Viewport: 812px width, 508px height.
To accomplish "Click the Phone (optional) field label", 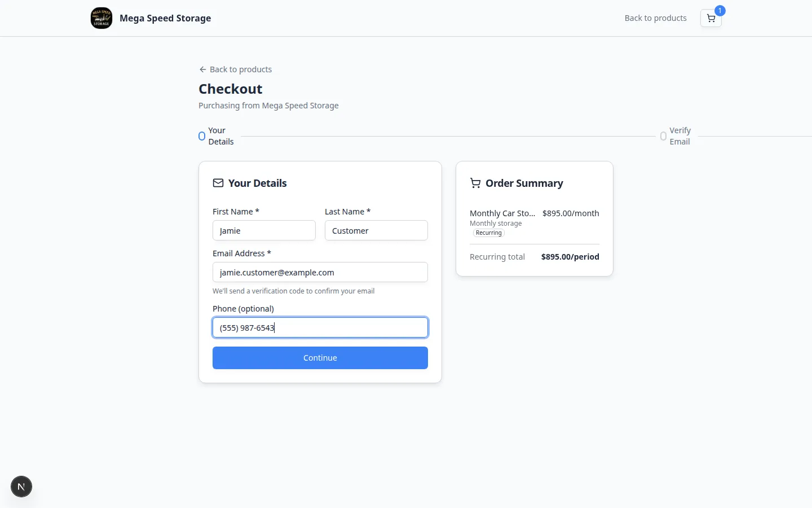I will tap(243, 309).
